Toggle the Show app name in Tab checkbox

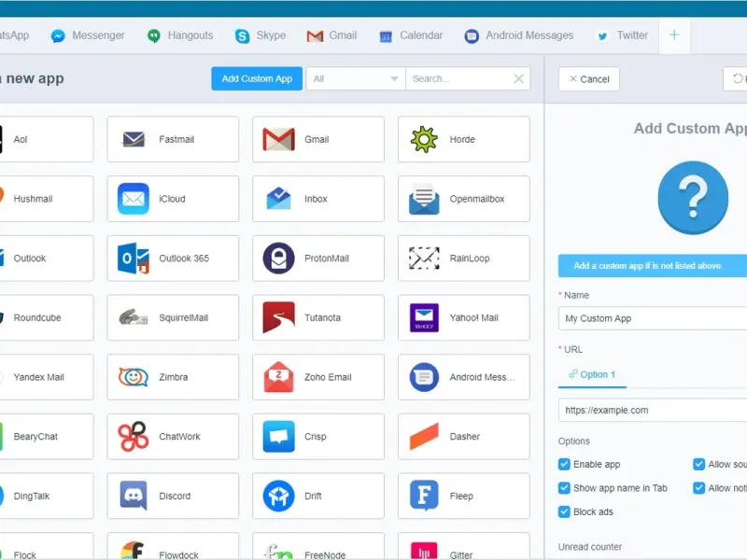pyautogui.click(x=564, y=488)
